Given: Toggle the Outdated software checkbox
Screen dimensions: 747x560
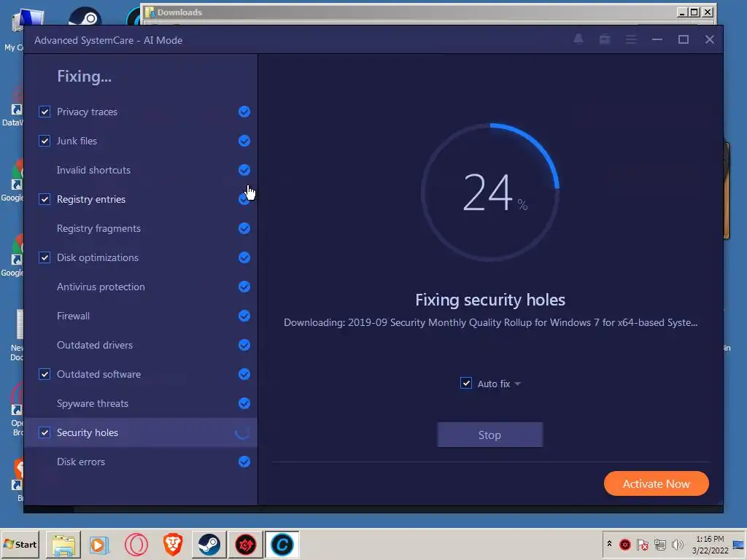Looking at the screenshot, I should 44,374.
